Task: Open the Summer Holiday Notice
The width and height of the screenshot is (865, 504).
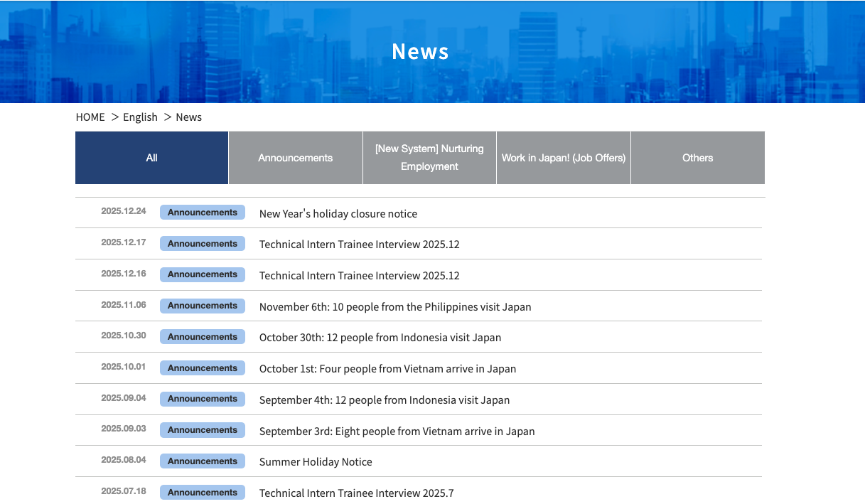Action: coord(316,462)
